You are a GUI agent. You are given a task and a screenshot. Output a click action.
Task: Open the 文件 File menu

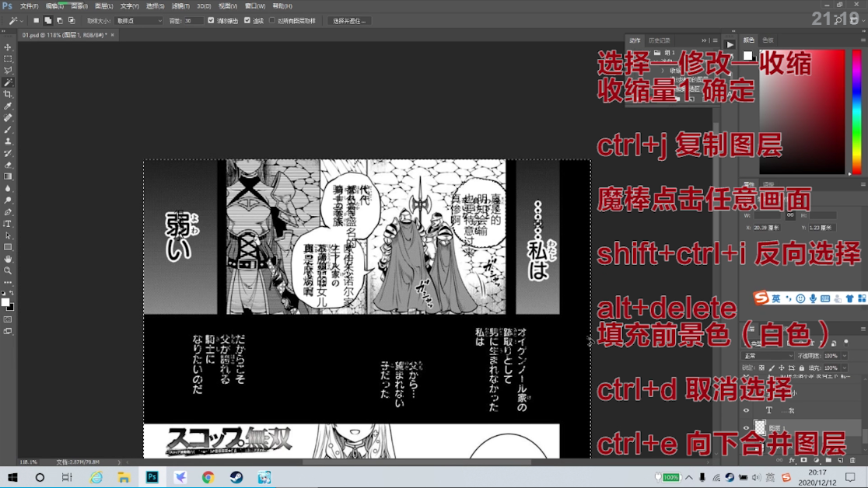click(x=29, y=6)
